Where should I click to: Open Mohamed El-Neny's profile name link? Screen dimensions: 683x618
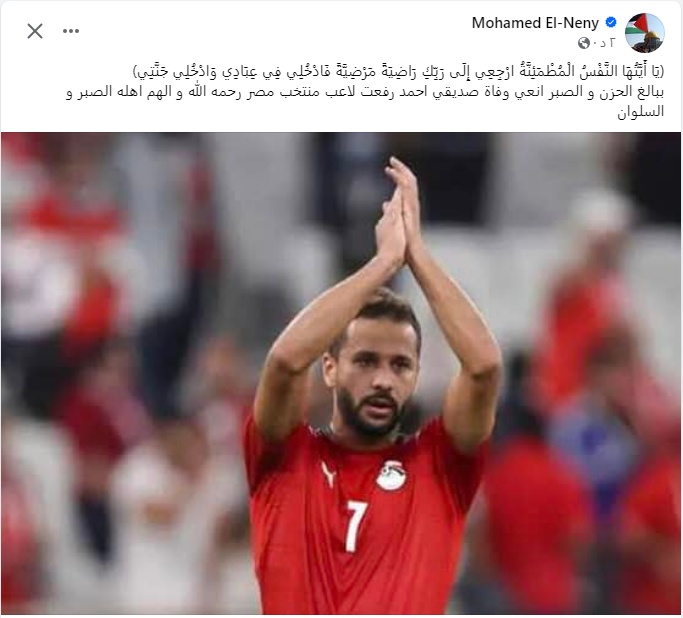pyautogui.click(x=535, y=23)
